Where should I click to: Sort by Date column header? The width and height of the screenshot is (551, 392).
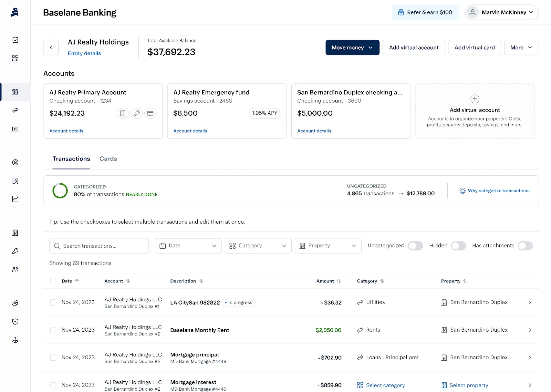pos(70,281)
